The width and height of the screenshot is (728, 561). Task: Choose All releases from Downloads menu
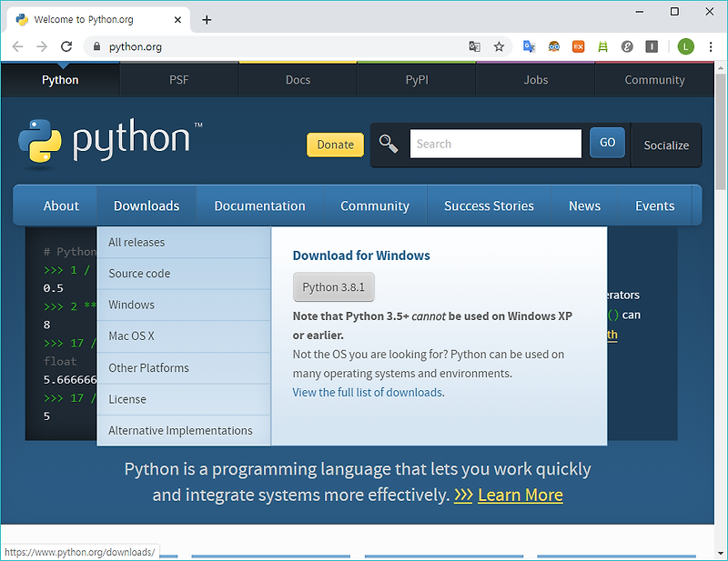coord(184,242)
